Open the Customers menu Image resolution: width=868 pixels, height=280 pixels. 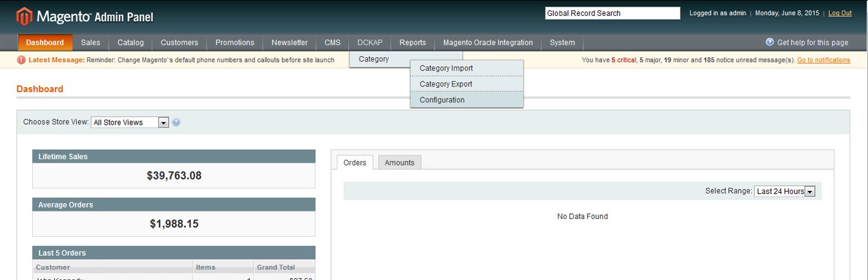pyautogui.click(x=179, y=43)
